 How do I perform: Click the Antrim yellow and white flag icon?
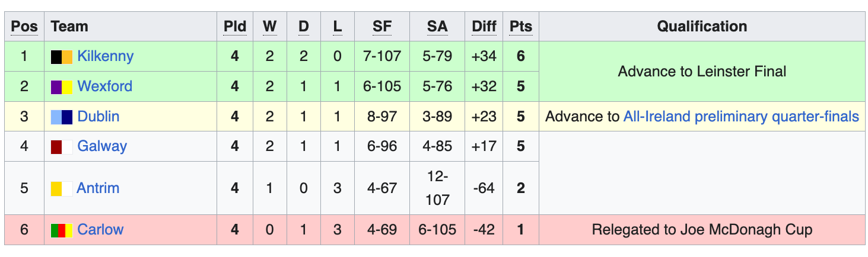pos(62,188)
